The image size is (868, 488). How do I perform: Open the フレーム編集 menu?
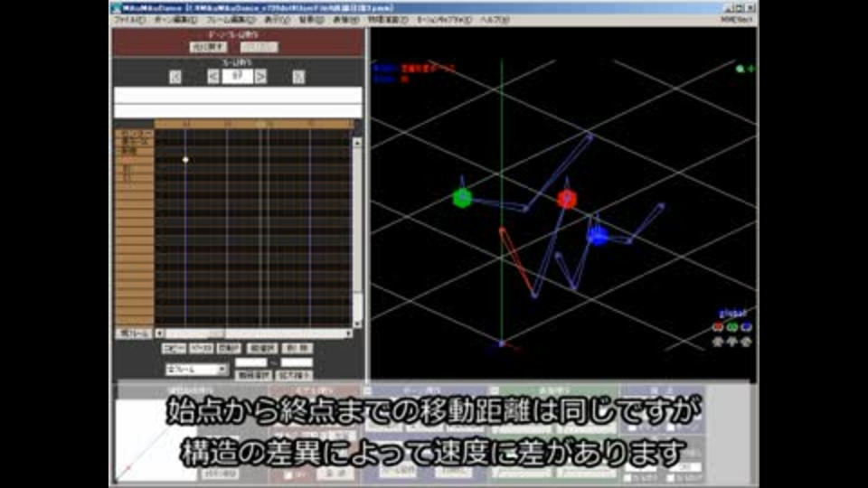[x=231, y=20]
